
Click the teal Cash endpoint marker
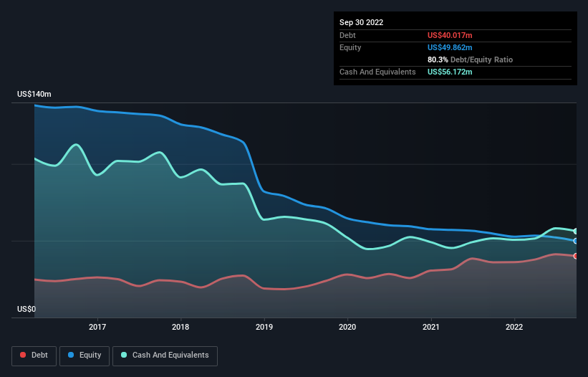click(576, 231)
